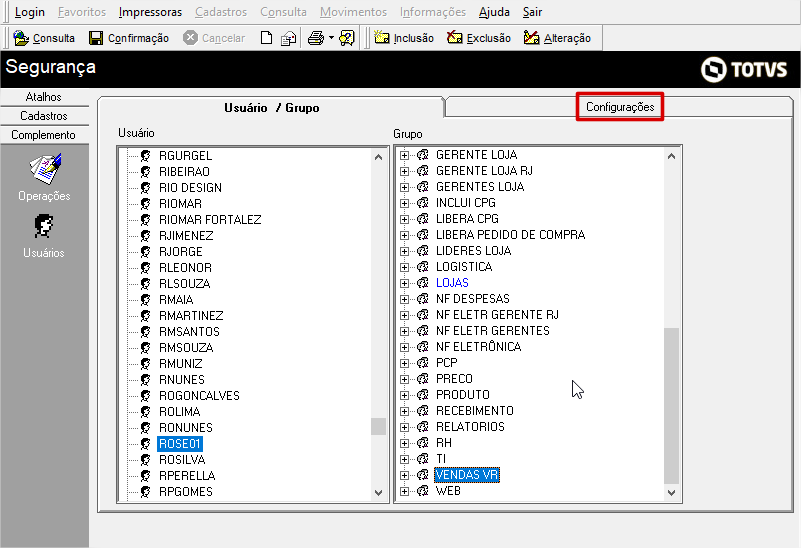This screenshot has width=801, height=548.
Task: Select the RECEBIMENTO group
Action: [475, 411]
